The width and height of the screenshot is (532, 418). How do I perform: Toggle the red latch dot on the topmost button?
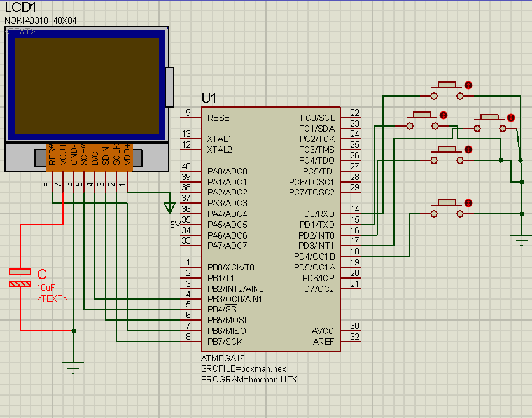tap(468, 85)
